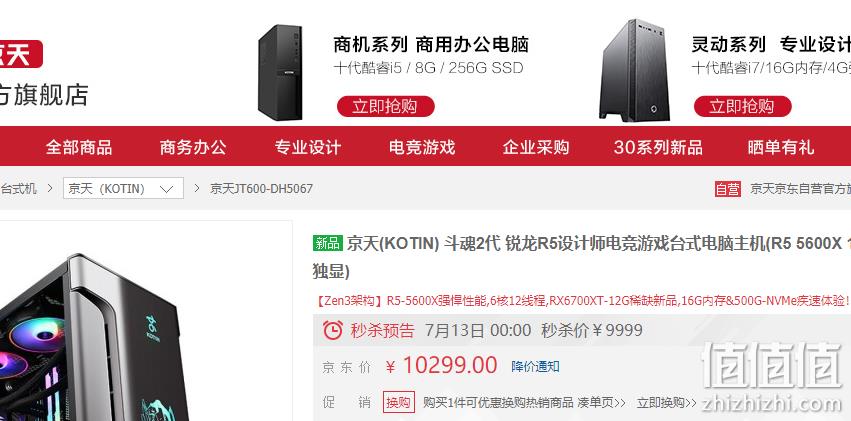
Task: Click the green 新品 badge
Action: click(328, 243)
